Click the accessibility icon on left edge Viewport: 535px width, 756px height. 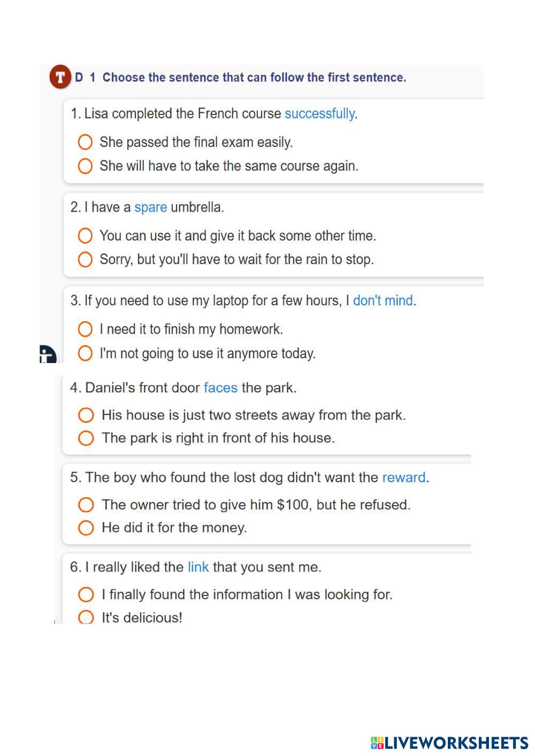pos(48,354)
